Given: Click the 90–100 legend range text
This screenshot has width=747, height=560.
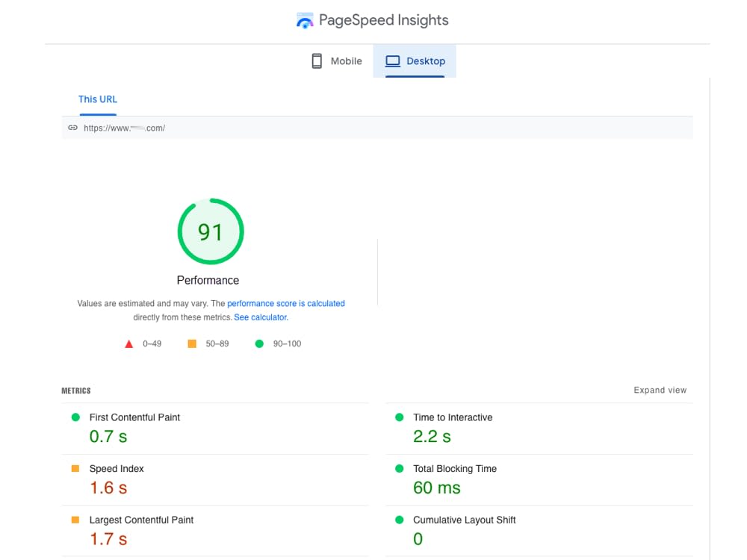Looking at the screenshot, I should (287, 343).
